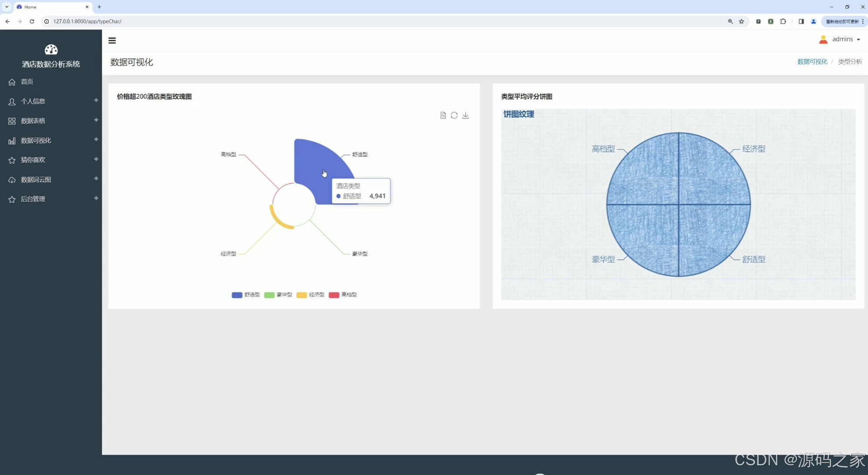Screen dimensions: 868x475
Task: Click the browser update restart button
Action: click(842, 21)
